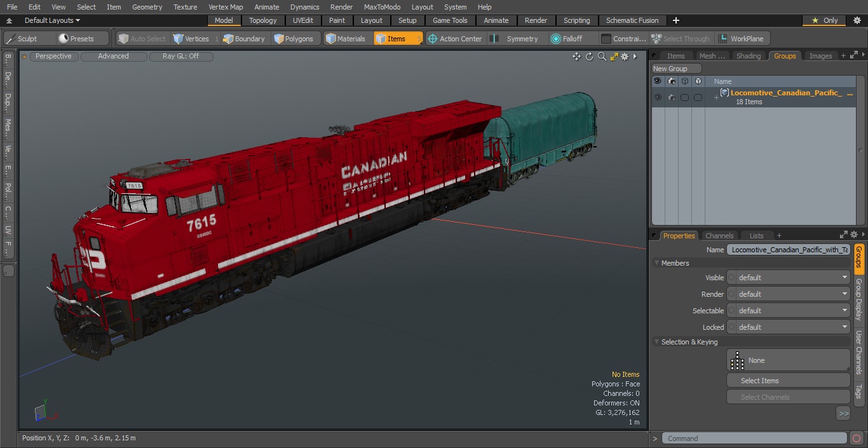Switch to the Shading panel tab
Image resolution: width=868 pixels, height=448 pixels.
(749, 56)
